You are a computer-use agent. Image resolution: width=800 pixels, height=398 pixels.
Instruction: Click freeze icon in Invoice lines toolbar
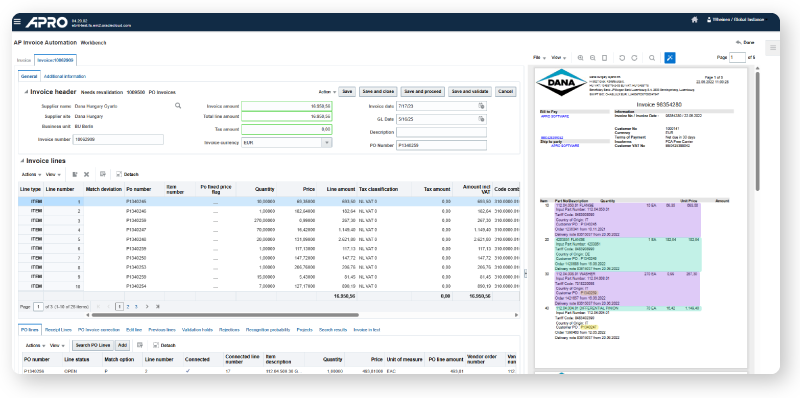[103, 174]
